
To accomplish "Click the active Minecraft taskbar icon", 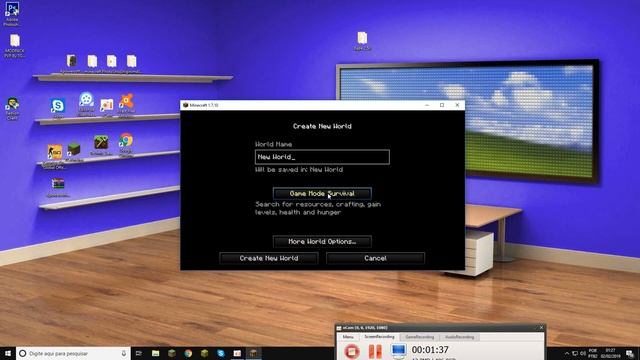I will 253,353.
